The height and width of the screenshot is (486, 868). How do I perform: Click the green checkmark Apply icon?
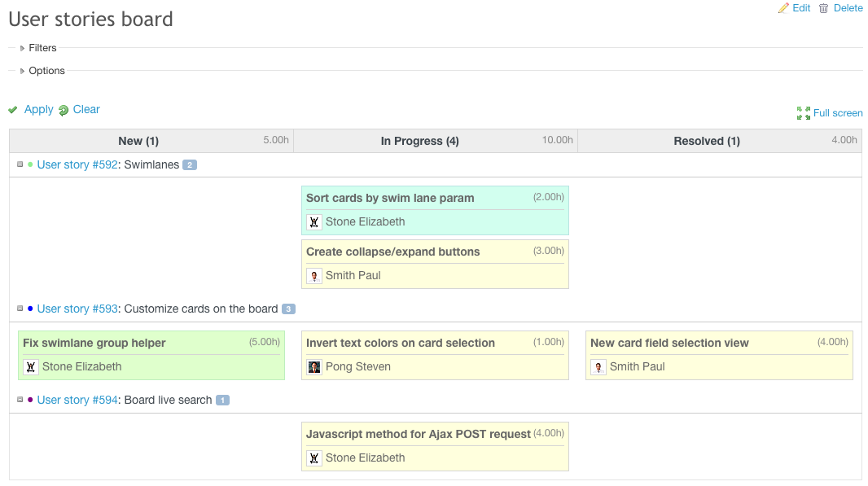(12, 109)
